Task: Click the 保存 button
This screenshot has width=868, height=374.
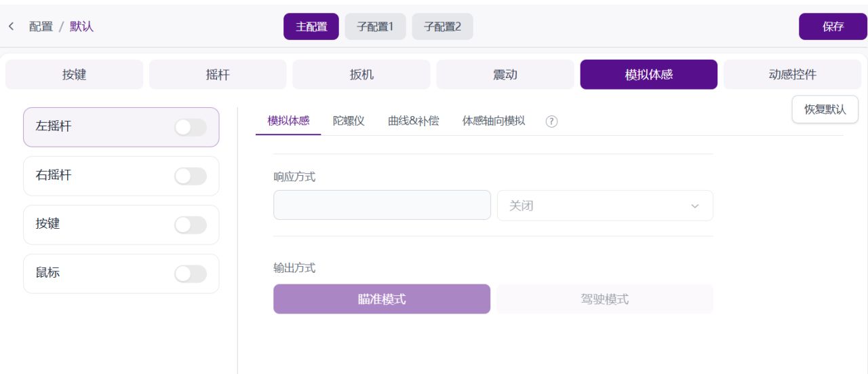Action: click(833, 26)
